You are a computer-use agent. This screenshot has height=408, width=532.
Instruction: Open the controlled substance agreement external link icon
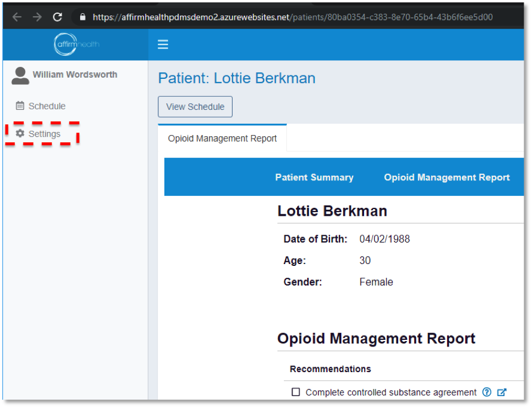coord(502,392)
